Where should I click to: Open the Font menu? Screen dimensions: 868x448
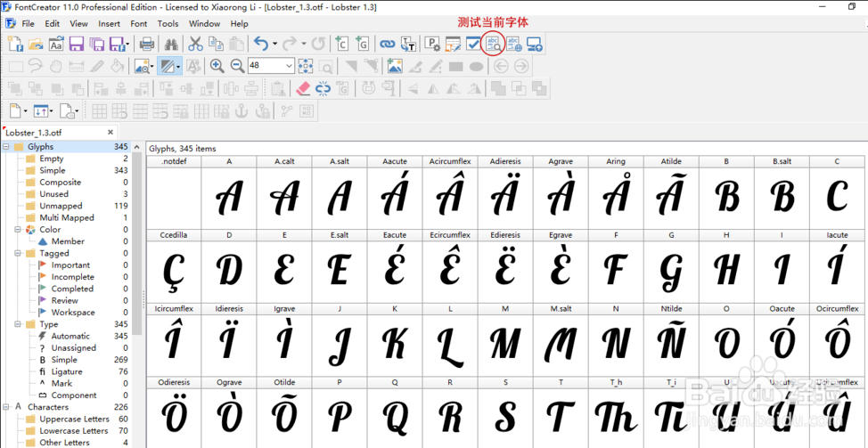click(x=138, y=24)
